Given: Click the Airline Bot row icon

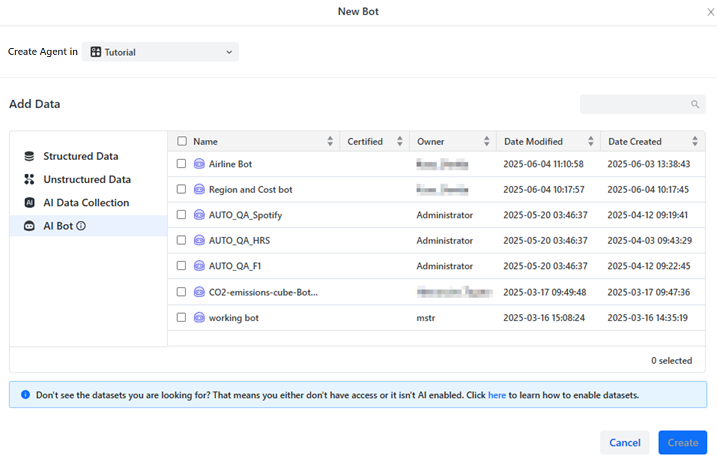Looking at the screenshot, I should pos(199,163).
